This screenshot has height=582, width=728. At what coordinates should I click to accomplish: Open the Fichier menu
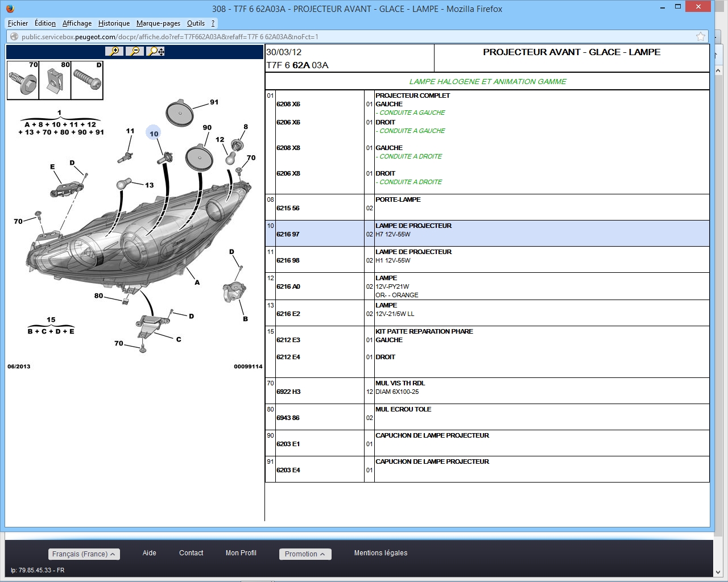[x=18, y=23]
